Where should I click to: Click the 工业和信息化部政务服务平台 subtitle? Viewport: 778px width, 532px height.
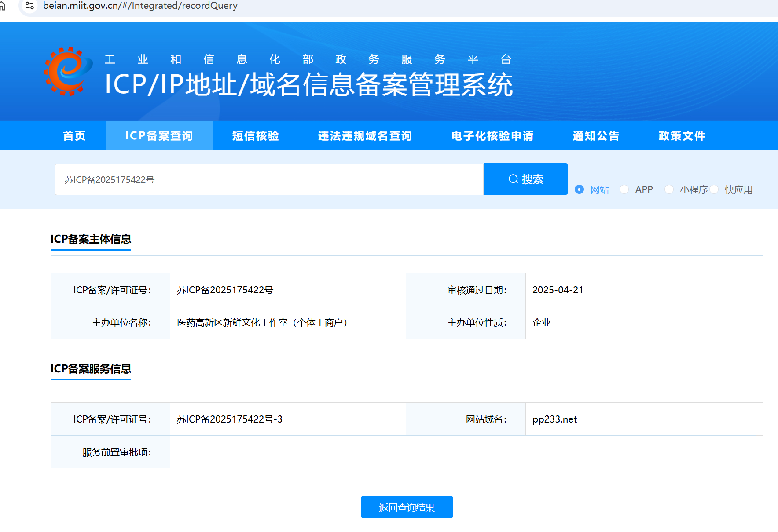click(x=308, y=59)
